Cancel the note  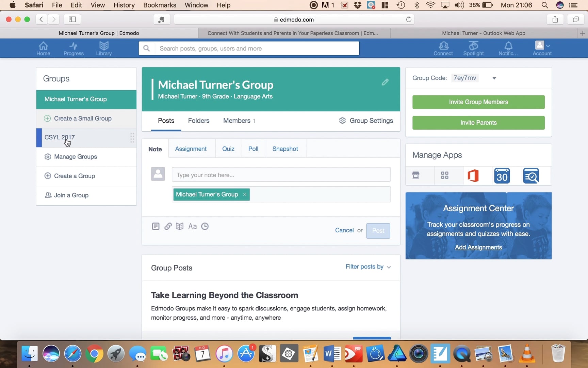(344, 230)
